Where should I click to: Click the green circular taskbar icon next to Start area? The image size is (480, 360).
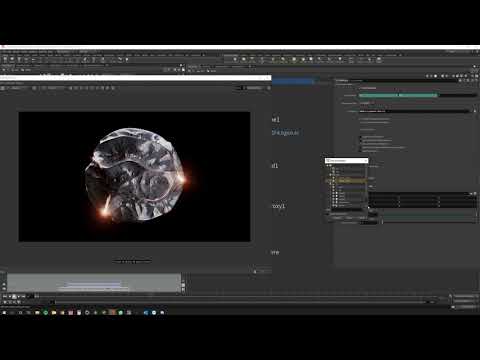[45, 313]
